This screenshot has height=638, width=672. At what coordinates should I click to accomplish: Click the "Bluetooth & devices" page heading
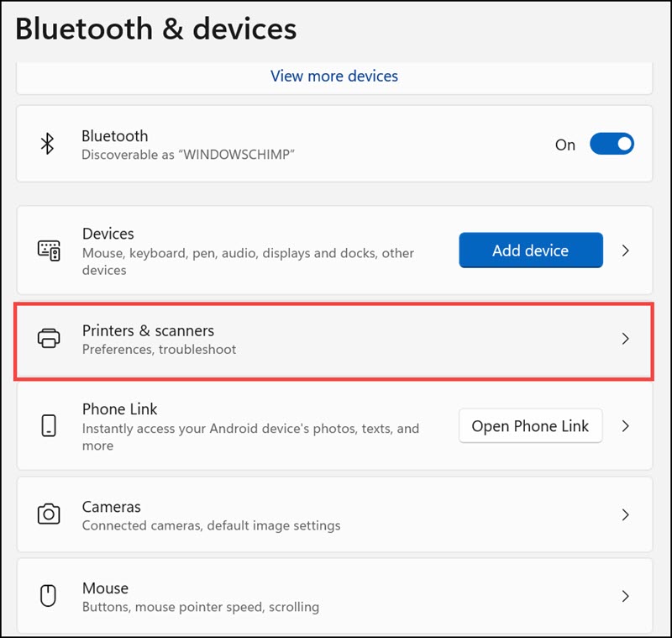tap(156, 29)
